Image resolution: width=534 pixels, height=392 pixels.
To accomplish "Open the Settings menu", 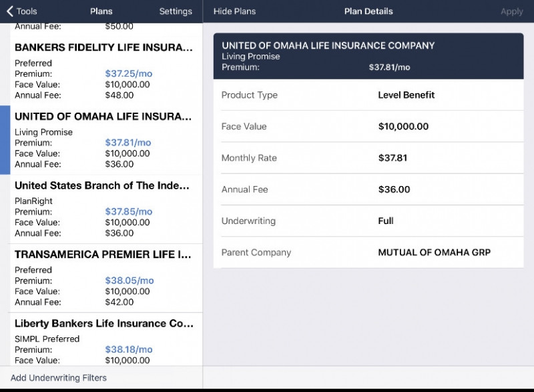I will tap(176, 11).
